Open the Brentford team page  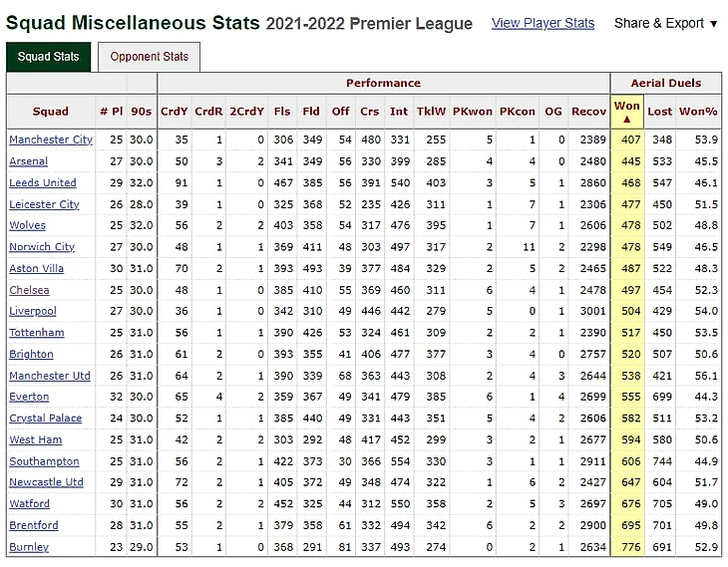pos(34,525)
